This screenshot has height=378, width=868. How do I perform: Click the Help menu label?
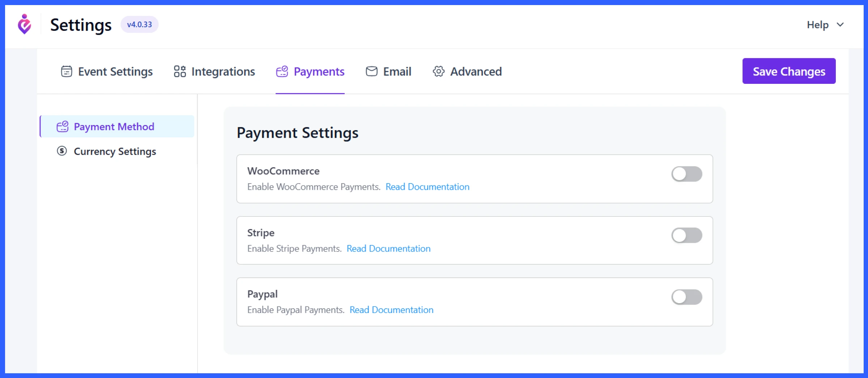point(817,25)
